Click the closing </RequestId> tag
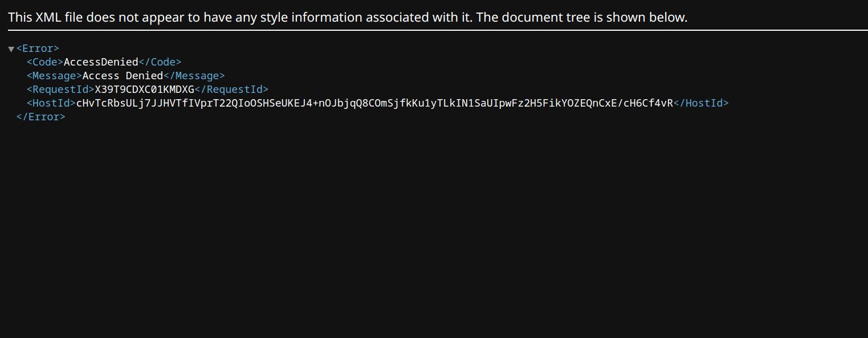This screenshot has height=338, width=868. [231, 89]
